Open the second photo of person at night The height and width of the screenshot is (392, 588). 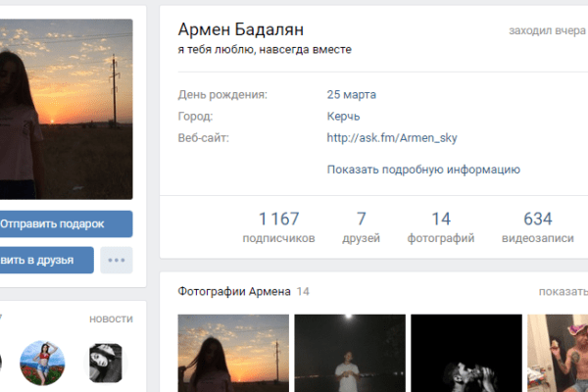(x=350, y=353)
